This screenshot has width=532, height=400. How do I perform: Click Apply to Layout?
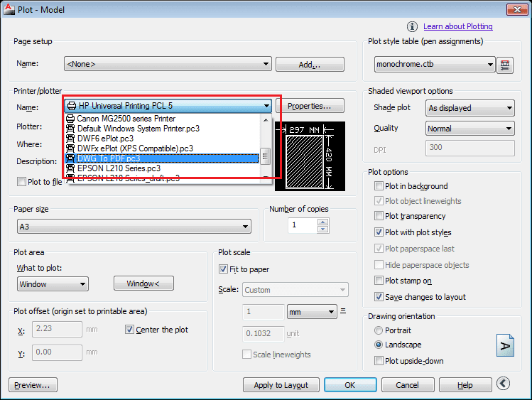281,385
